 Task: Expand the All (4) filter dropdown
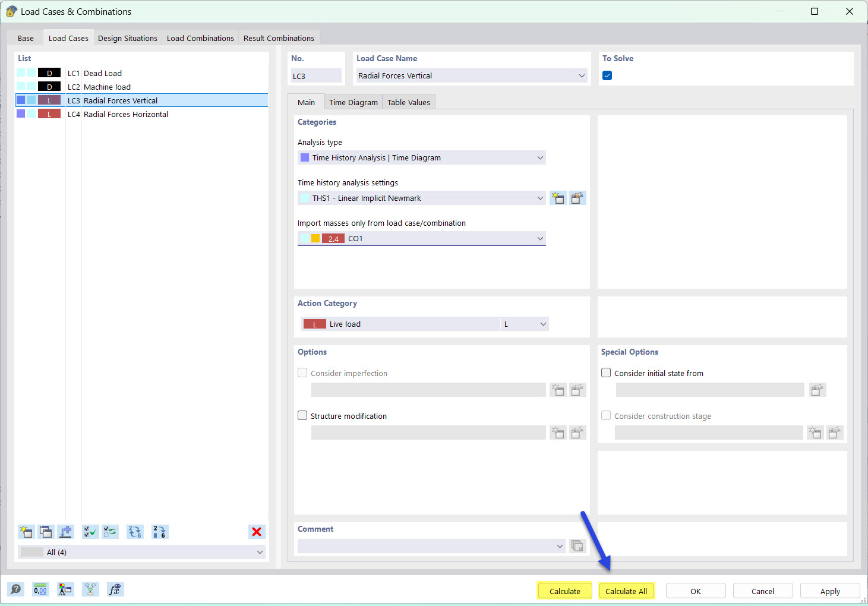coord(260,552)
